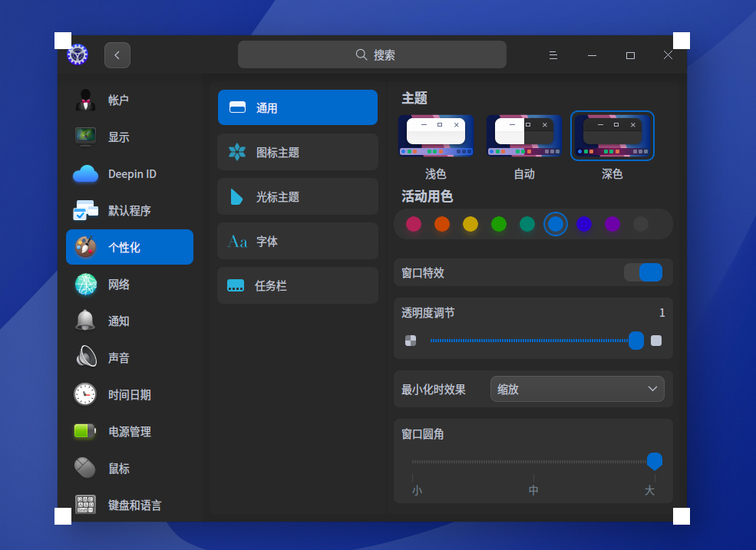
Task: Open the 字体 tab
Action: [x=298, y=241]
